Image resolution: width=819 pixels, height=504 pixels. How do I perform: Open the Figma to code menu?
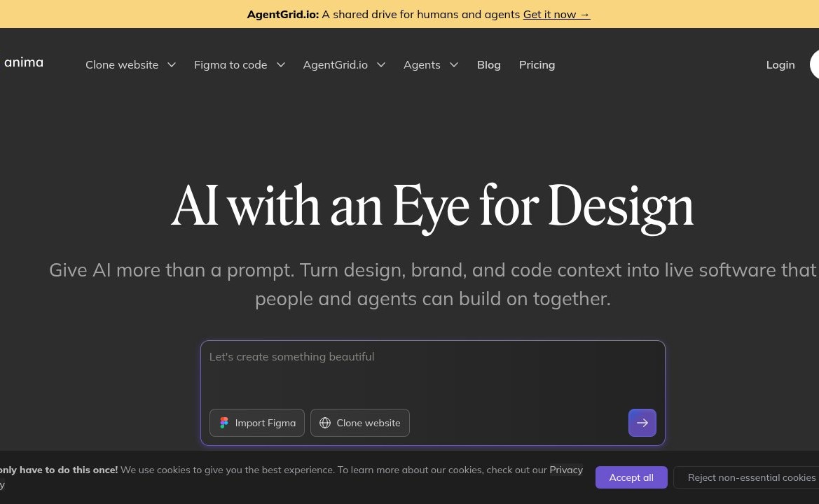(230, 64)
